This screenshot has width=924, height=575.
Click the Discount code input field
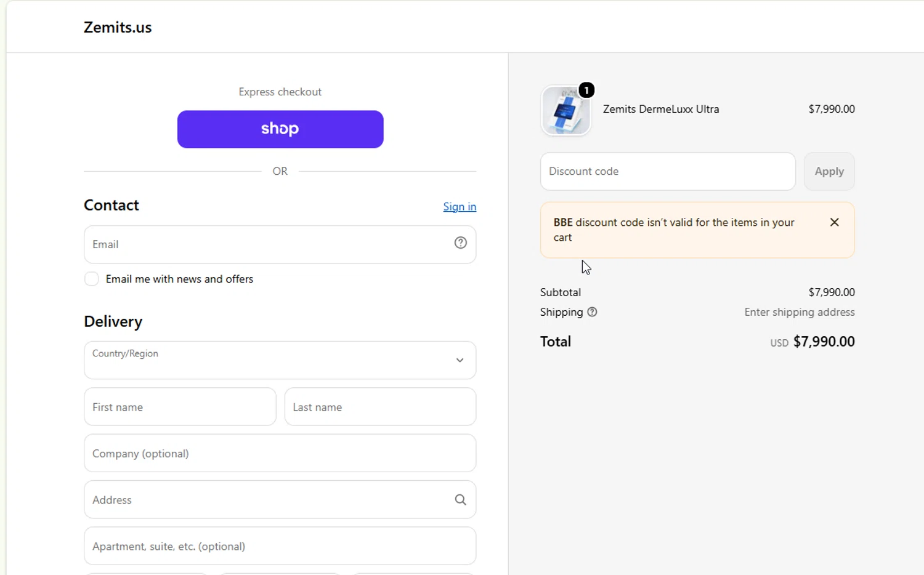point(668,171)
